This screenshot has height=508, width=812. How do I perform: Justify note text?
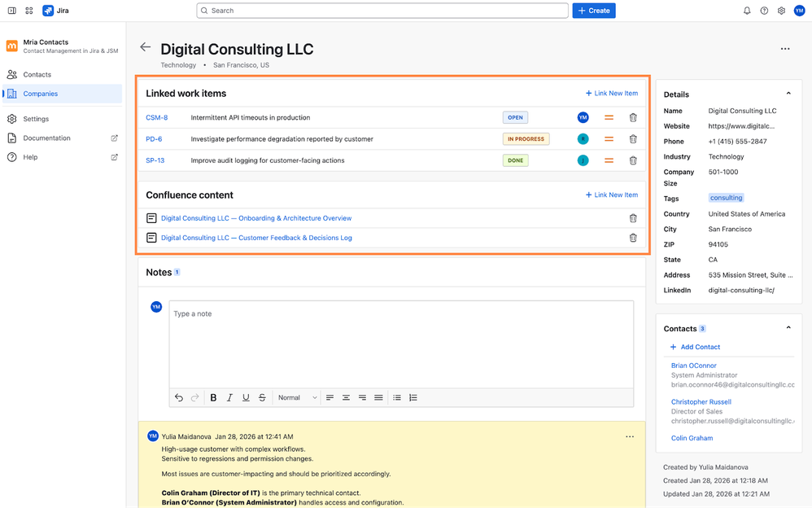click(x=378, y=397)
